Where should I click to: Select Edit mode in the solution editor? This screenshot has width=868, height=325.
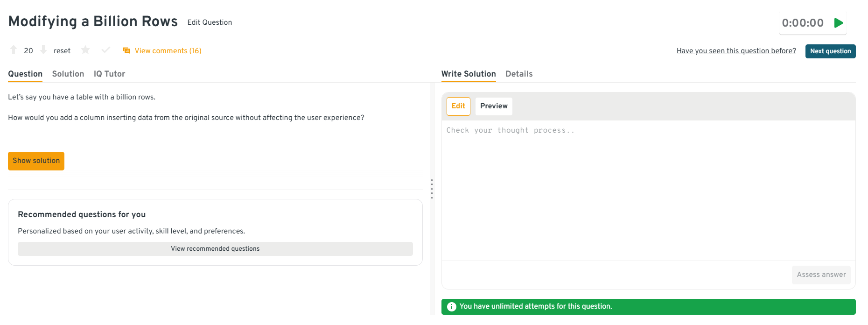(458, 106)
